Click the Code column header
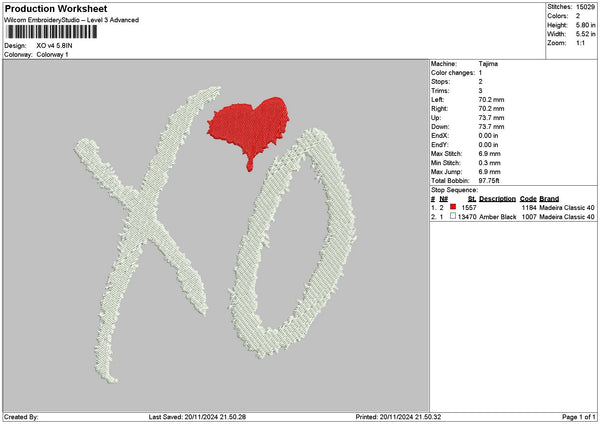The width and height of the screenshot is (600, 424). (528, 198)
